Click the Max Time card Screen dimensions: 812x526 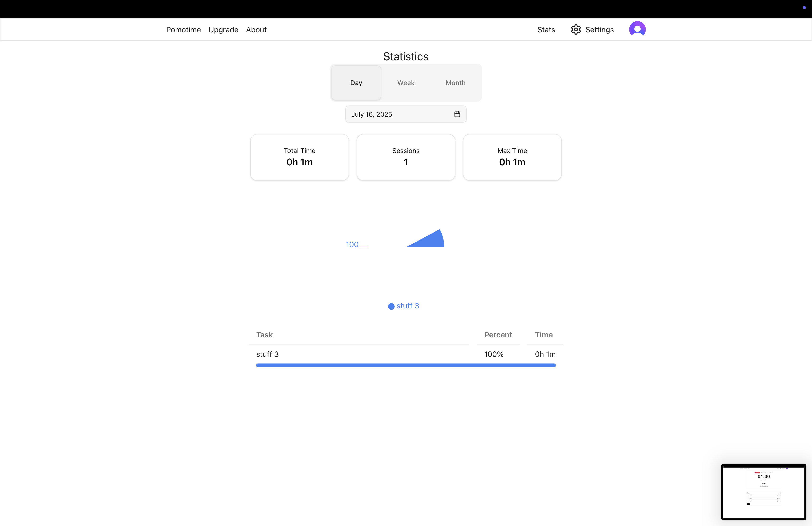pyautogui.click(x=512, y=157)
